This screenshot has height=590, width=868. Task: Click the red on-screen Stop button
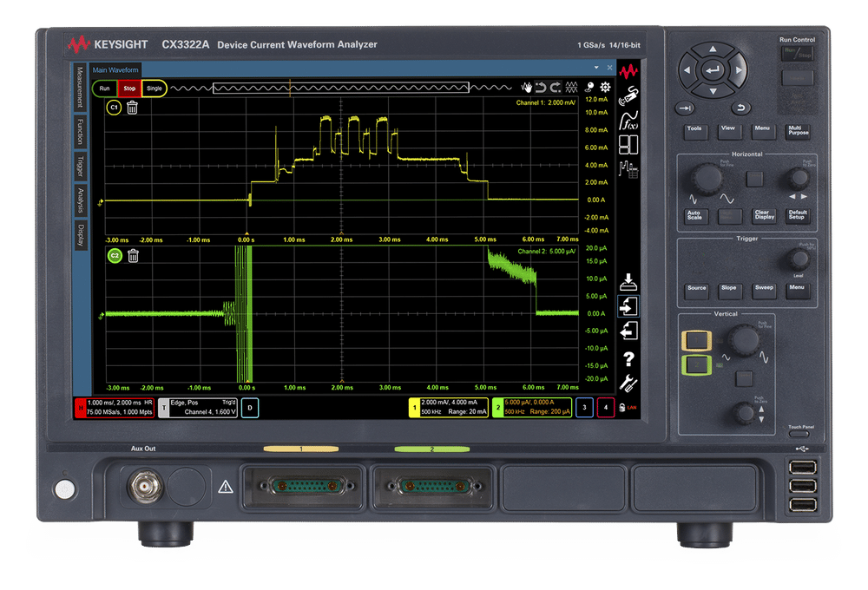point(129,88)
